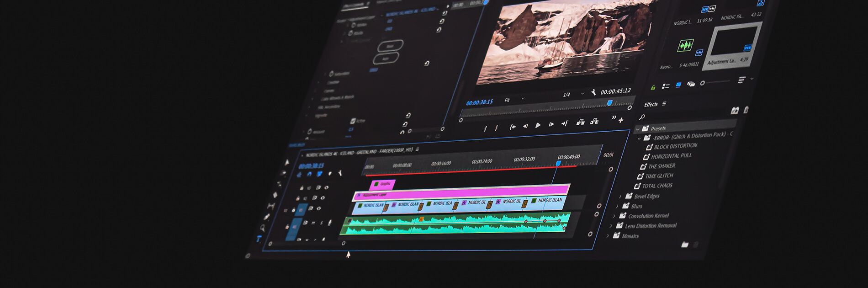Expand the Blurs effects folder
The height and width of the screenshot is (288, 868).
[x=617, y=206]
